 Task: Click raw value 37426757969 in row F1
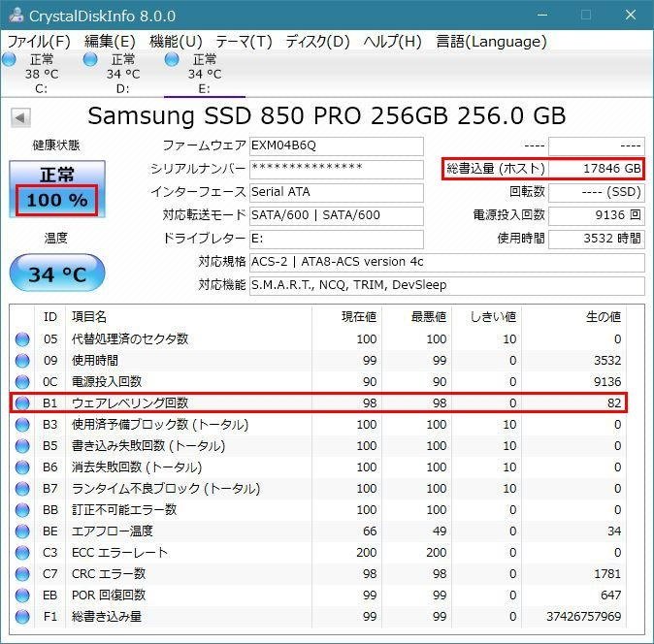583,617
